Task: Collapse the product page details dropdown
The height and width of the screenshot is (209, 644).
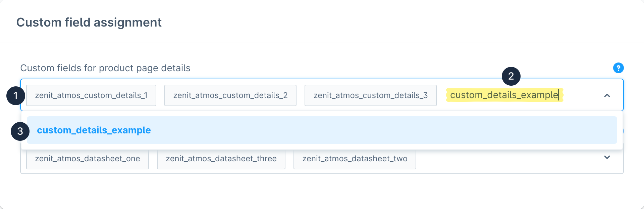Action: [607, 96]
